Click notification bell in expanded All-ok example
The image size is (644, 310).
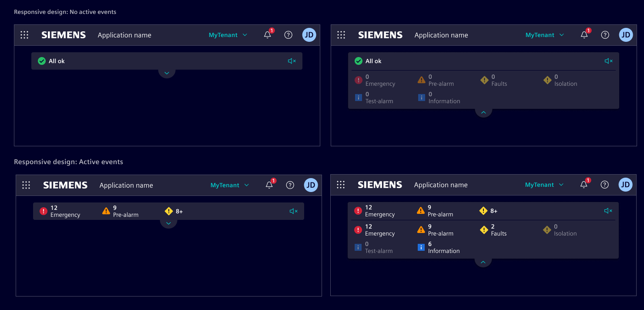click(x=584, y=35)
